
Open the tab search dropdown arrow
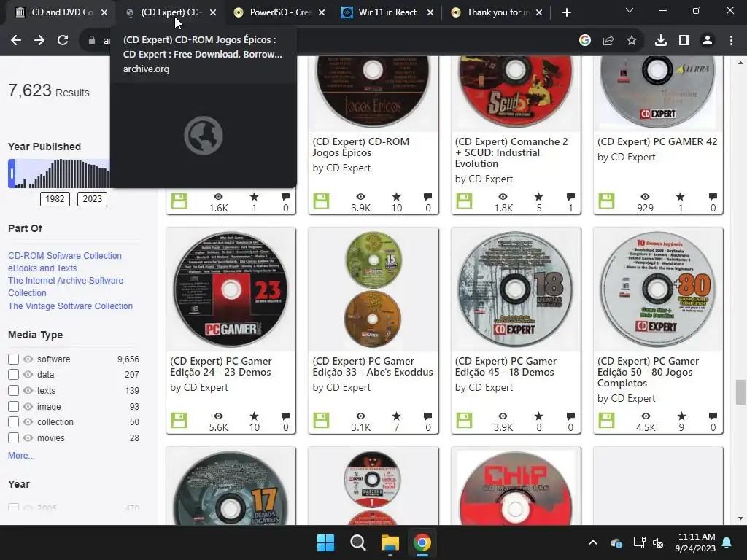pyautogui.click(x=630, y=10)
